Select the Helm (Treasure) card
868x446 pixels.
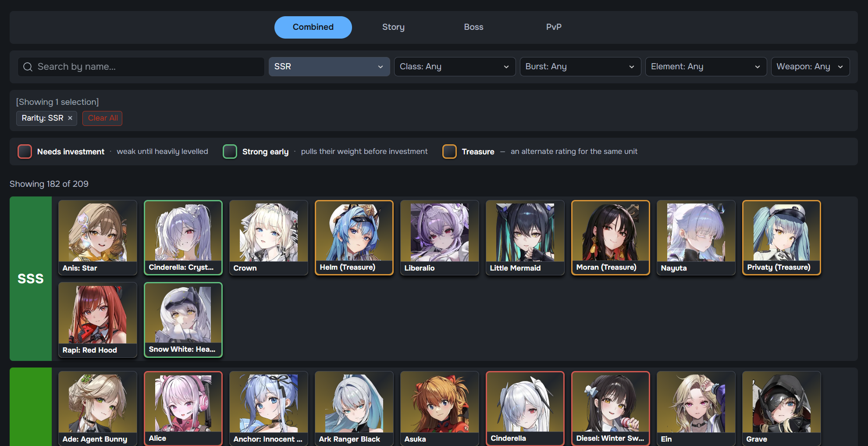click(x=354, y=238)
